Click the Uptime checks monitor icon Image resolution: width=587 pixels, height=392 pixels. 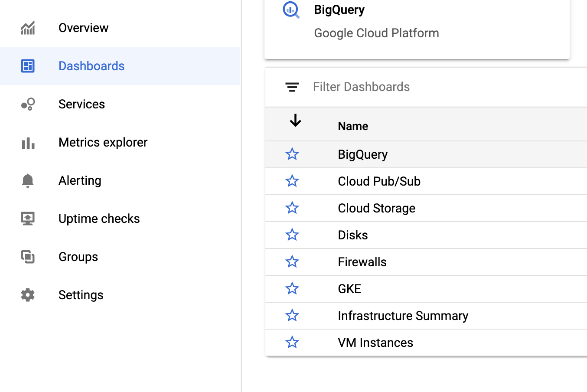(28, 219)
